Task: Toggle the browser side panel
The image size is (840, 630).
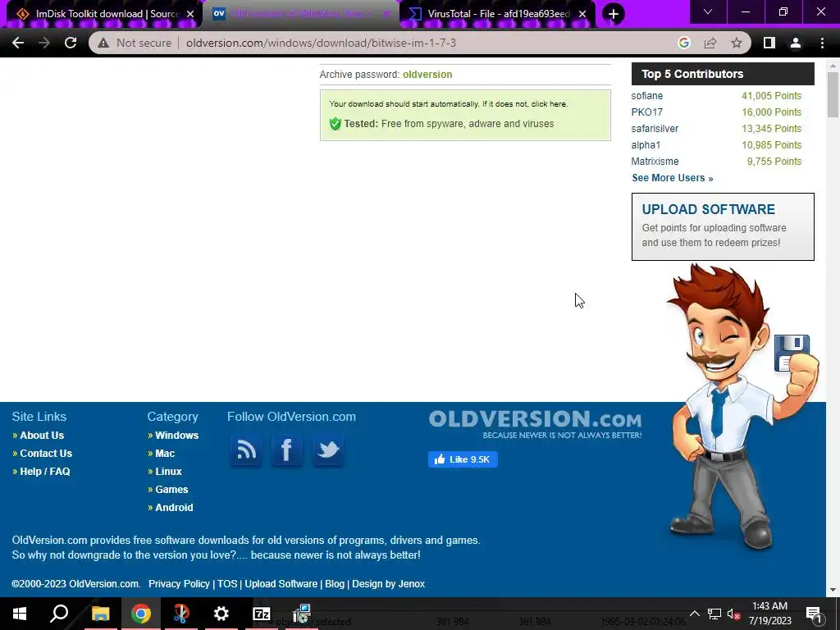Action: [769, 43]
